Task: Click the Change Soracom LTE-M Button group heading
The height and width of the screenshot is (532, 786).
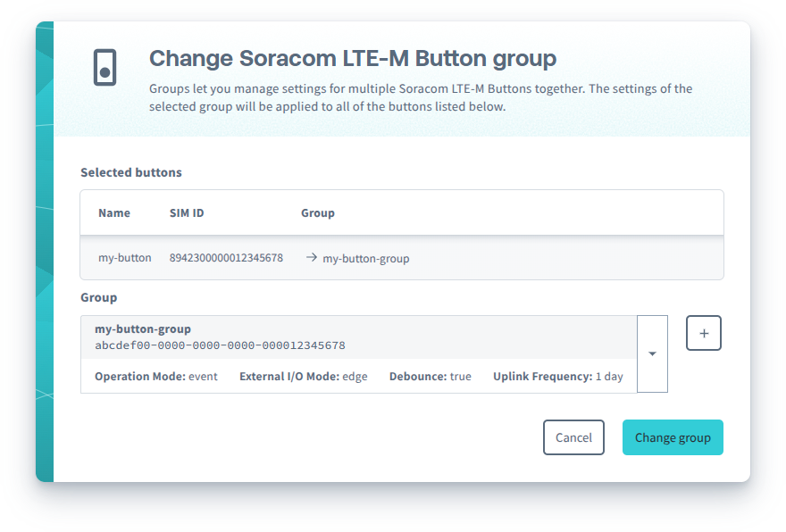Action: 353,58
